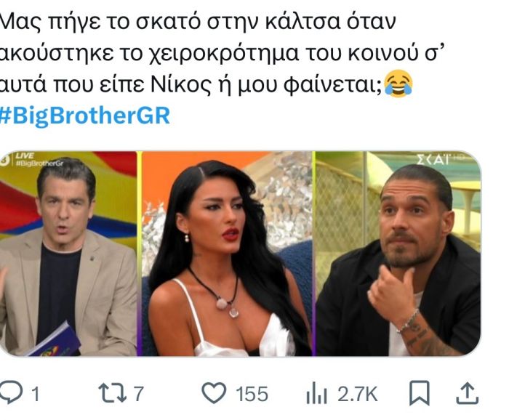Click the reply speech bubble icon
This screenshot has height=420, width=509.
click(11, 393)
